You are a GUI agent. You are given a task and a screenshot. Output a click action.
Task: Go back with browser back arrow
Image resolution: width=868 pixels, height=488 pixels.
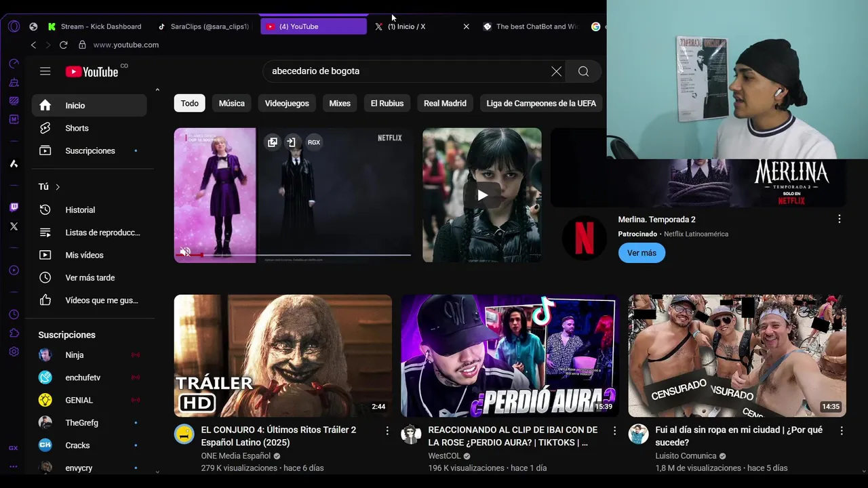pyautogui.click(x=33, y=45)
